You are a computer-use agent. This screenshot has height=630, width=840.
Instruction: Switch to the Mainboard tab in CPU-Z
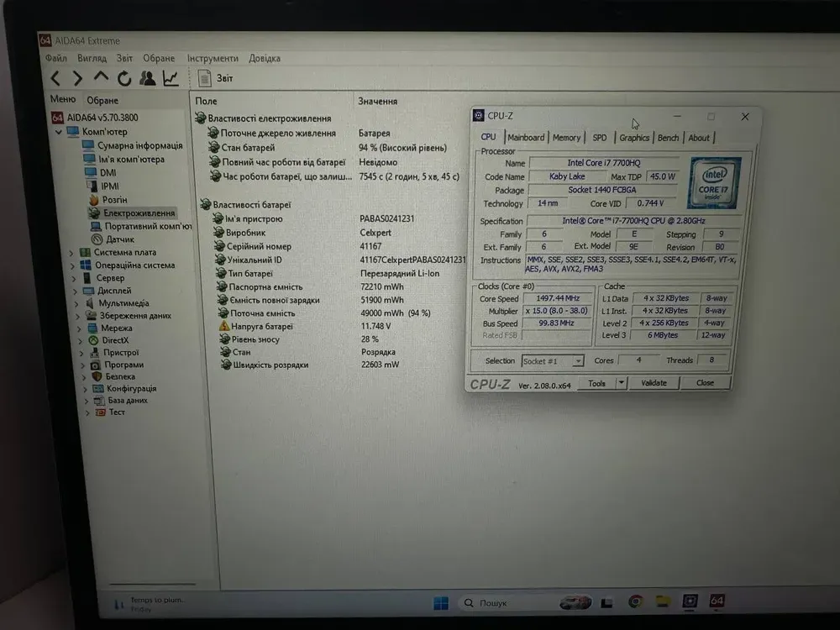pyautogui.click(x=526, y=138)
